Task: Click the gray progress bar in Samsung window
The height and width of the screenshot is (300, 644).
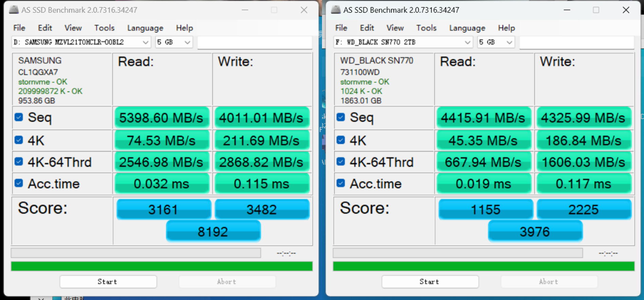Action: tap(136, 253)
